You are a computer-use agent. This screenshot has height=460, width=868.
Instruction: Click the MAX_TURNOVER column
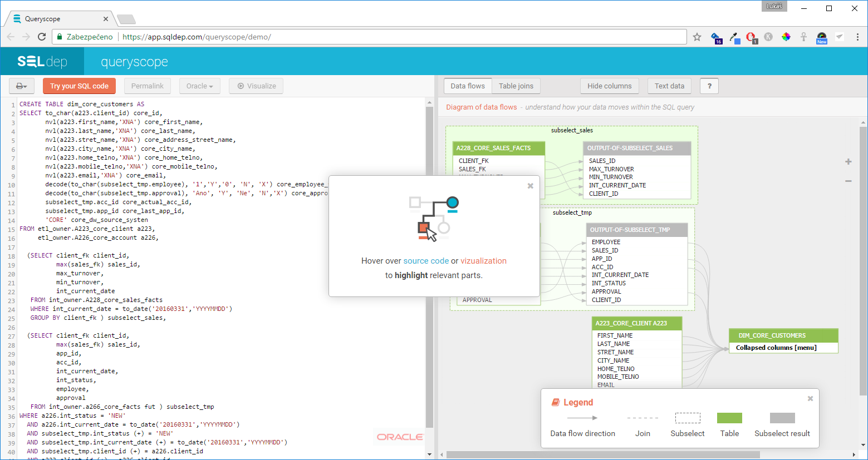[611, 169]
